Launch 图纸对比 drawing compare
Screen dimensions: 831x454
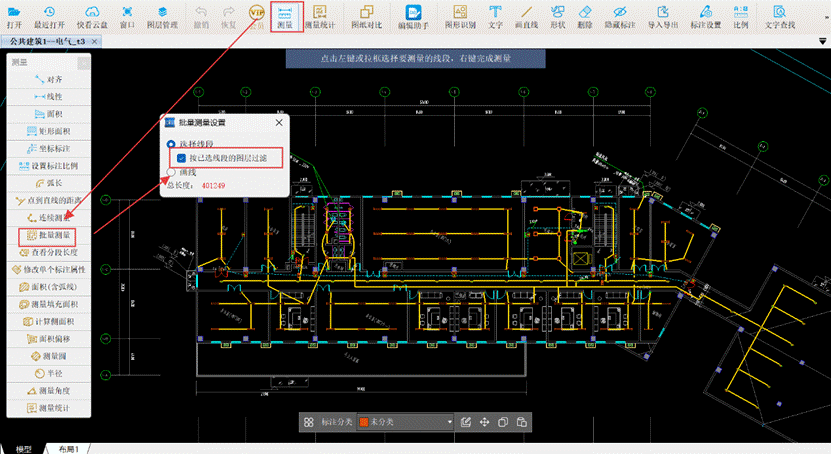[367, 17]
